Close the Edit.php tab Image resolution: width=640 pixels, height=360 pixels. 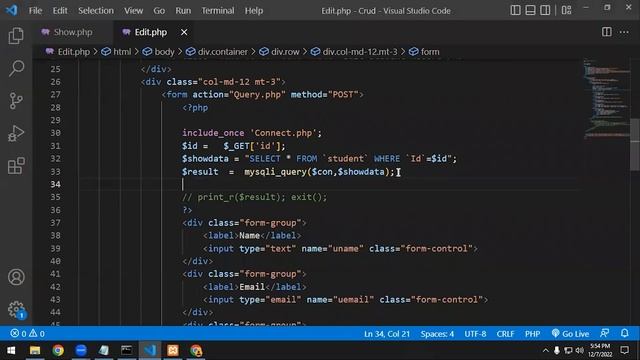184,32
